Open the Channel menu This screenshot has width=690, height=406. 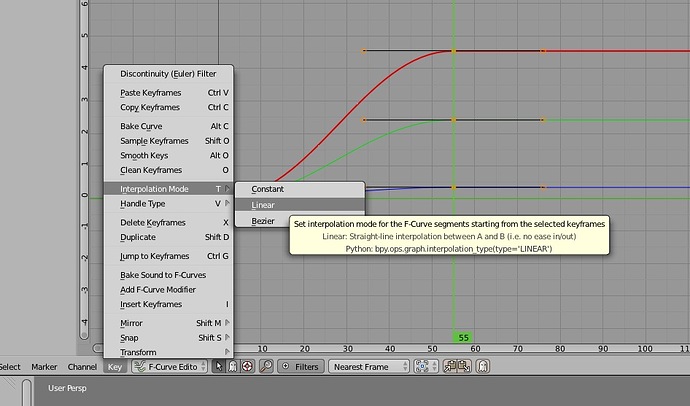point(82,367)
